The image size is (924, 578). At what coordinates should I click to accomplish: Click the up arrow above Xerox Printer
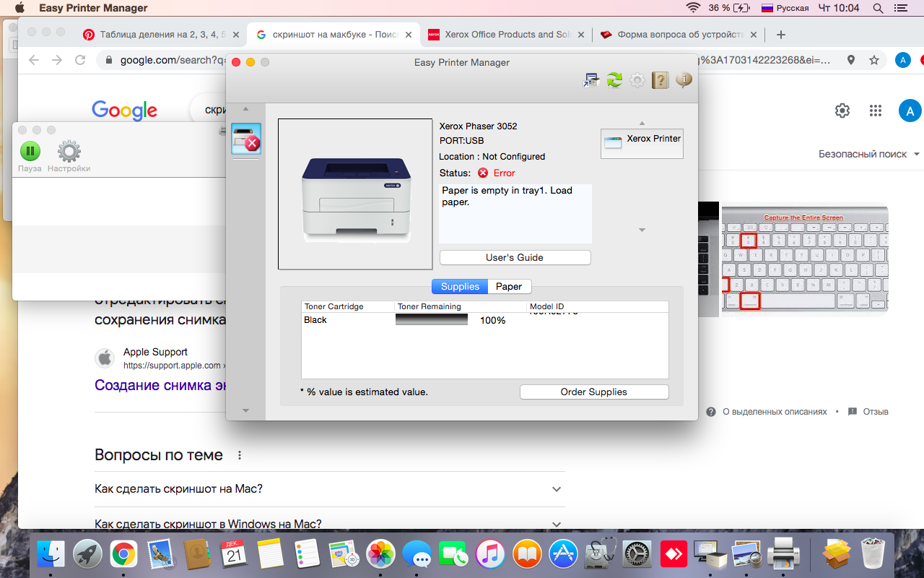point(642,123)
